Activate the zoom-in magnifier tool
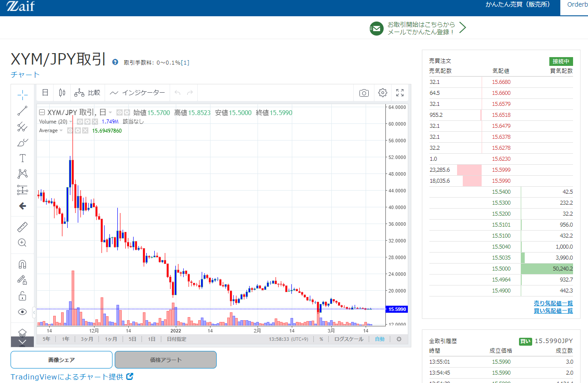This screenshot has width=588, height=383. [22, 242]
